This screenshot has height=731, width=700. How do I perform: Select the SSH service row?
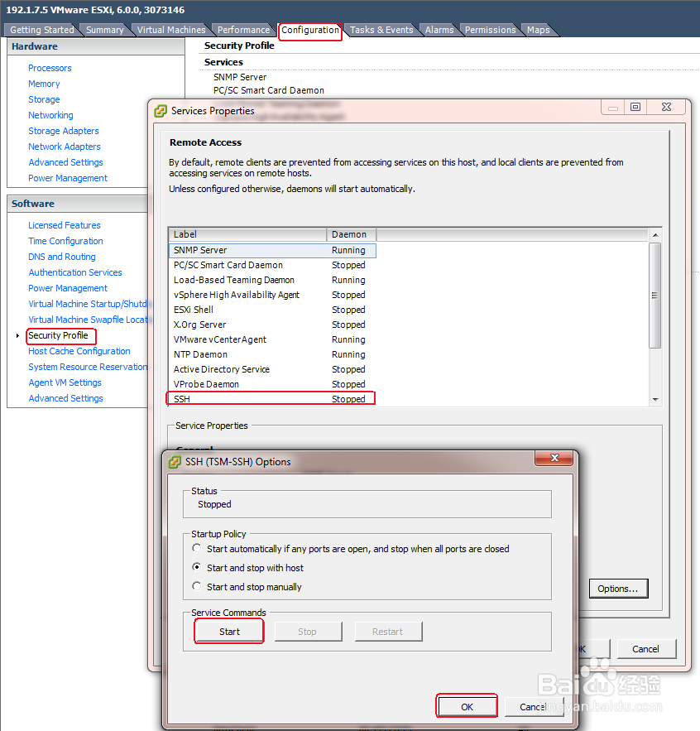pyautogui.click(x=271, y=399)
